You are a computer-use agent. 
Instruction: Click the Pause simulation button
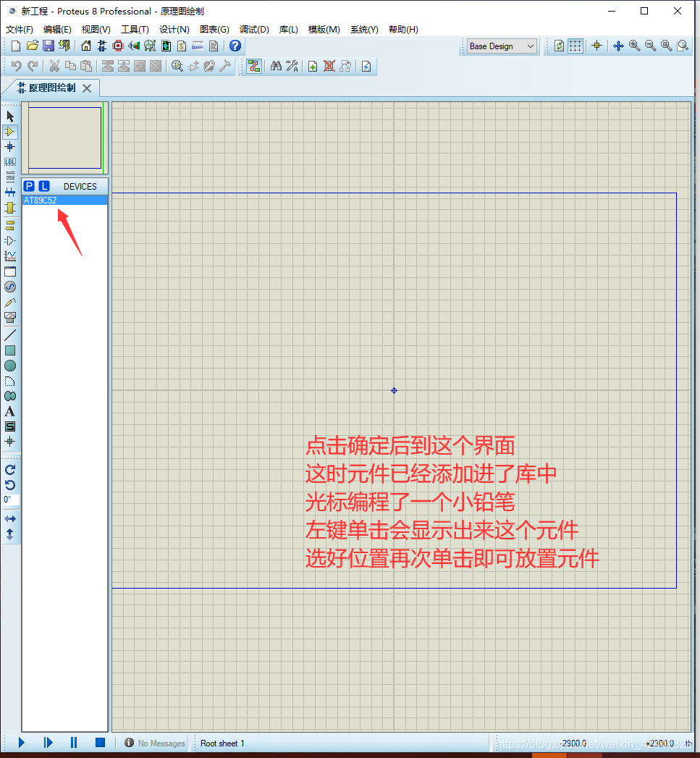[x=74, y=743]
